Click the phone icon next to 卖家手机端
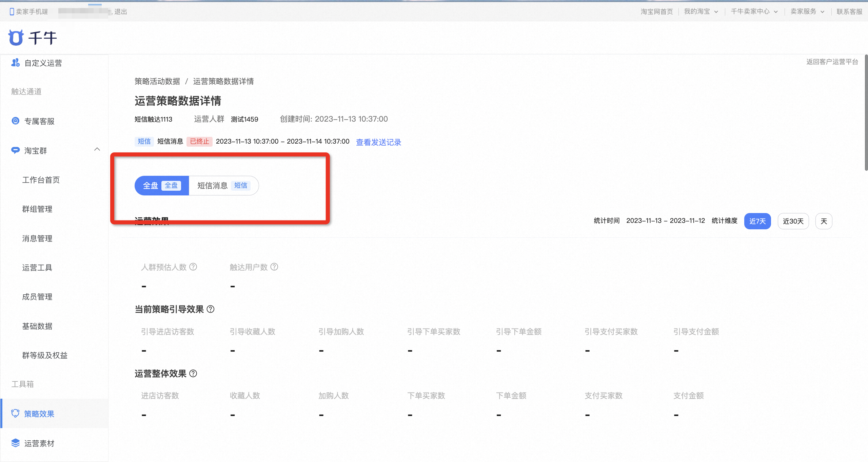The height and width of the screenshot is (462, 868). pos(12,12)
